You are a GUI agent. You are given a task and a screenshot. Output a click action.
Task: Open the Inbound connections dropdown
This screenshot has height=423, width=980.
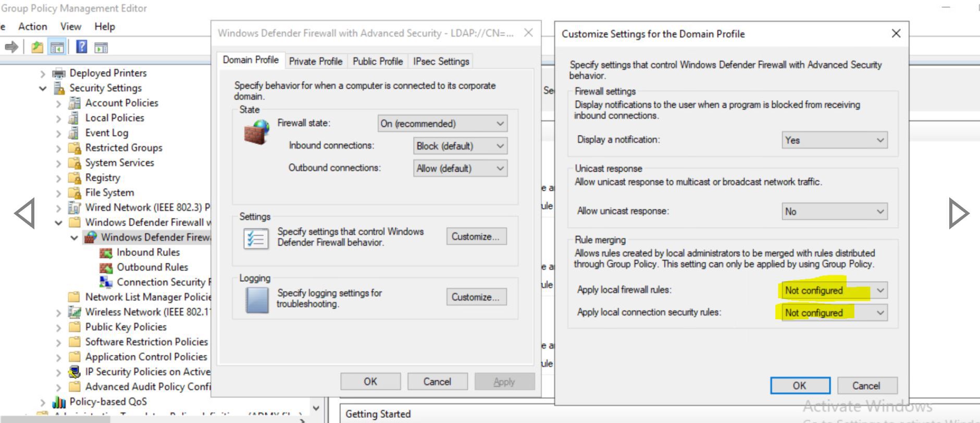pos(460,146)
